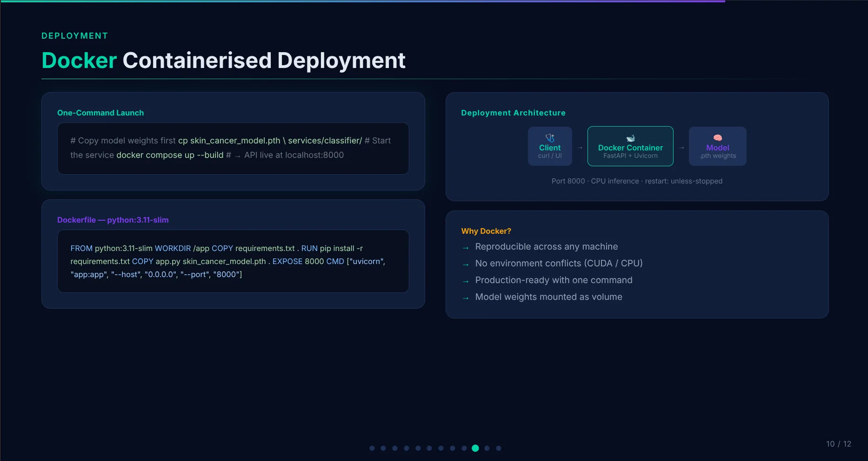Viewport: 868px width, 461px height.
Task: Select the active highlighted slide dot
Action: (x=475, y=448)
